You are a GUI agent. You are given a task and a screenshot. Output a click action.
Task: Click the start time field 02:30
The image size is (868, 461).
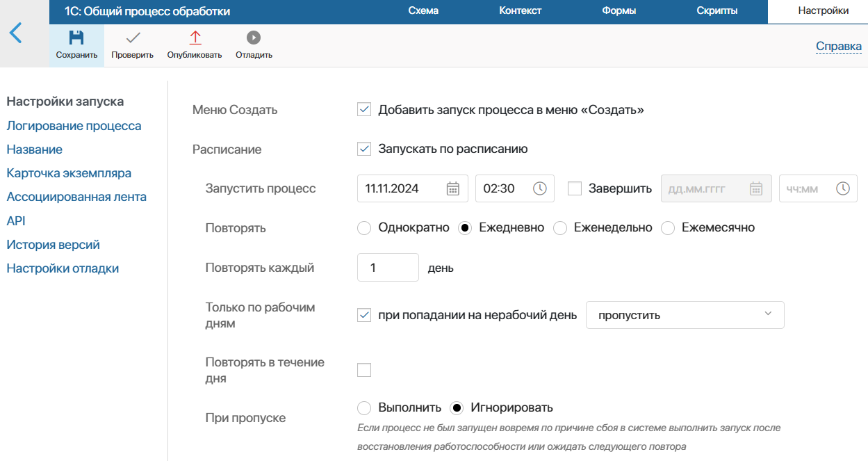(515, 188)
